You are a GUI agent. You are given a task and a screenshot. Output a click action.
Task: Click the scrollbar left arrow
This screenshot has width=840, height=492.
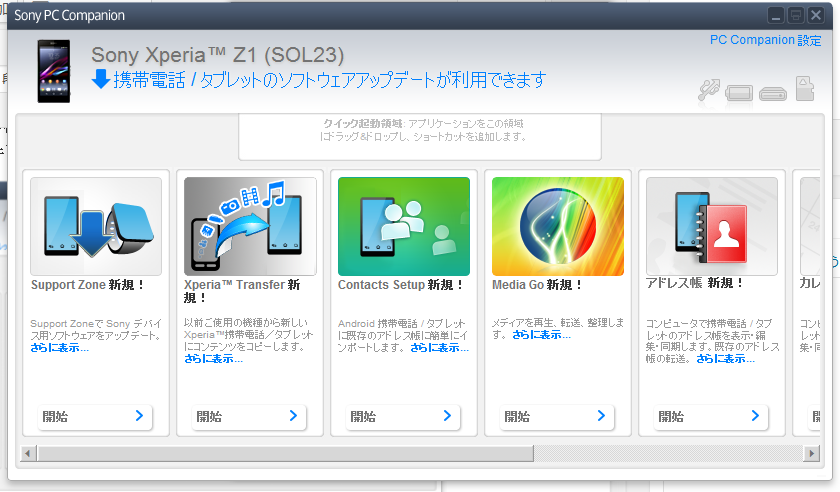pos(28,453)
